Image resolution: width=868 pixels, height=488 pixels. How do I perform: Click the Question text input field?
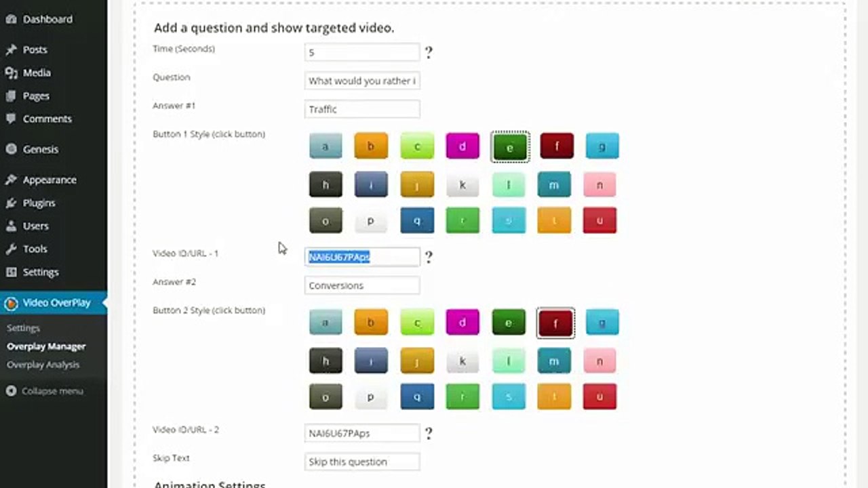[362, 81]
